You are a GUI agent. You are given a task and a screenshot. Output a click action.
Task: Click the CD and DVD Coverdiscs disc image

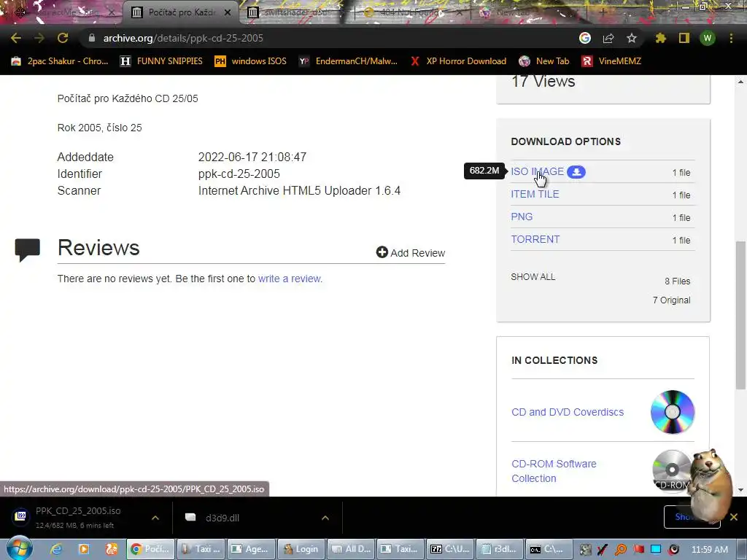672,412
